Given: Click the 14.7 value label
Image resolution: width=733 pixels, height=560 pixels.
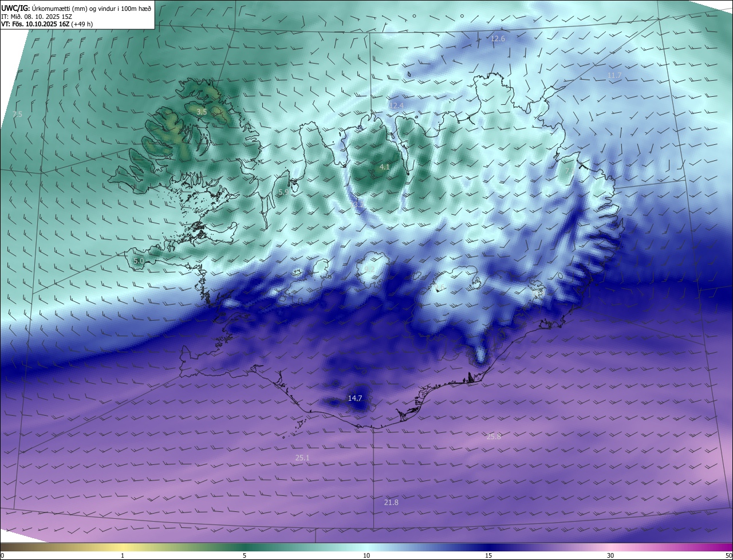Looking at the screenshot, I should [355, 398].
